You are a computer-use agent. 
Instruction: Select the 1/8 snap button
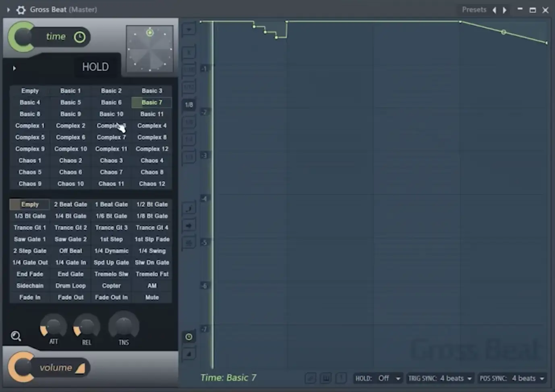point(188,105)
